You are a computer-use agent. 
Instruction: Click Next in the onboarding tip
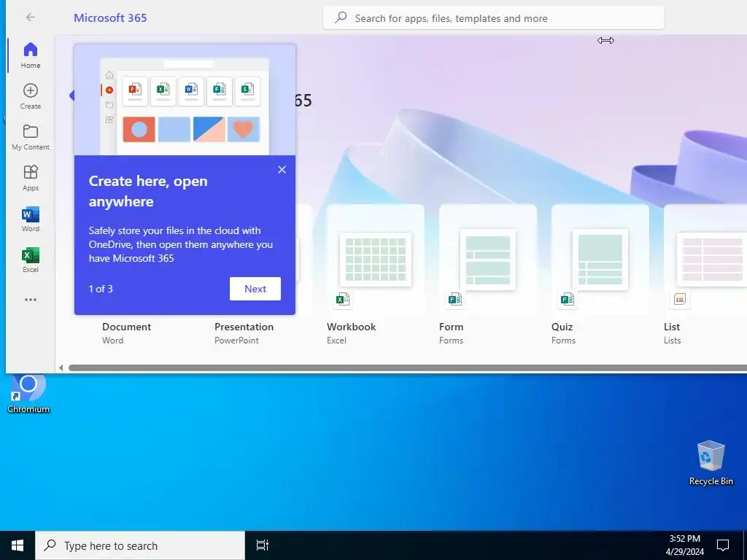(255, 289)
